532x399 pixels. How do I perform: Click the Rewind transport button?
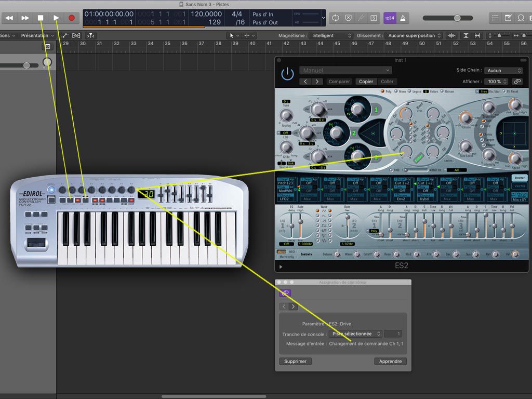[9, 18]
